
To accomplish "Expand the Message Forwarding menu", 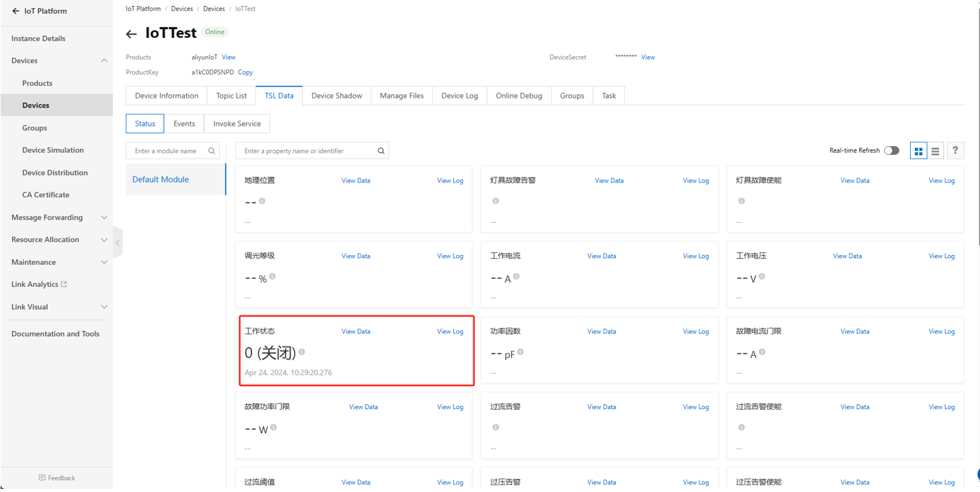I will (103, 218).
